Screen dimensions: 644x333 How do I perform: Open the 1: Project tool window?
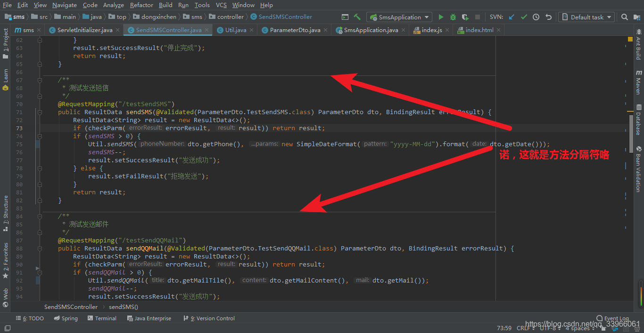pos(5,44)
